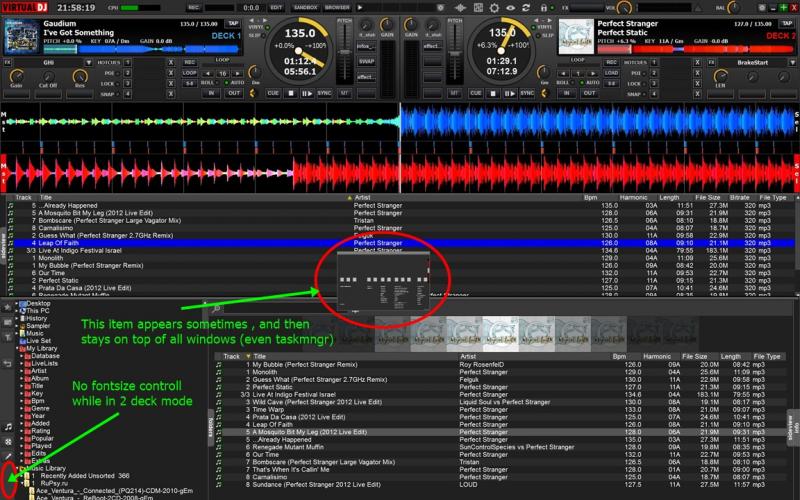Stop playback on Deck 2

tap(493, 93)
